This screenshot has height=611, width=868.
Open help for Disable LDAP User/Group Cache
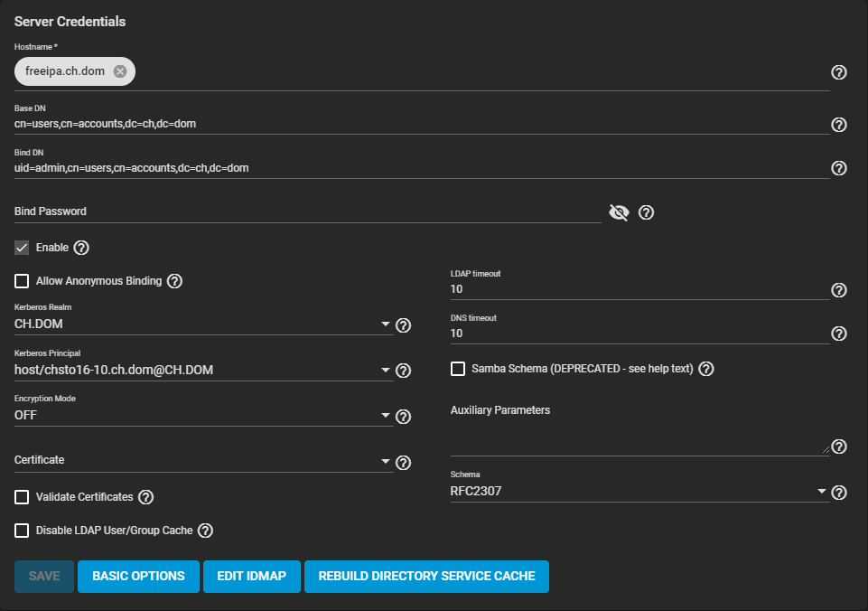tap(205, 531)
